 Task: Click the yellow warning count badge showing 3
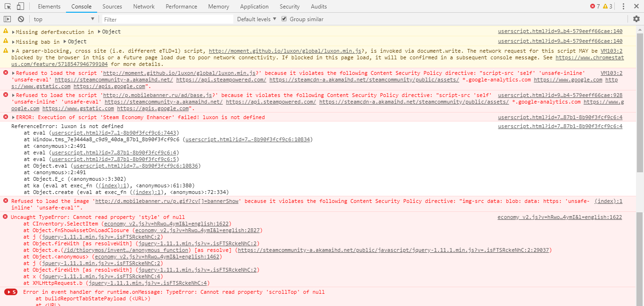[608, 7]
